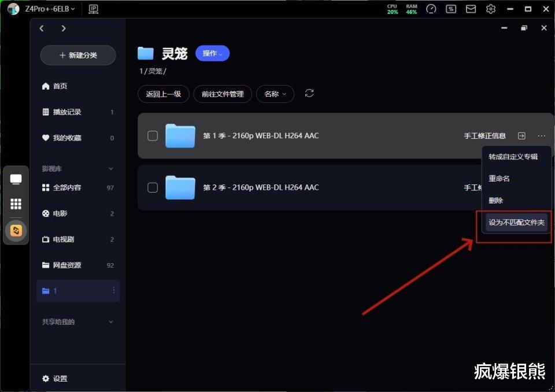Open the mail icon in top bar

point(471,9)
